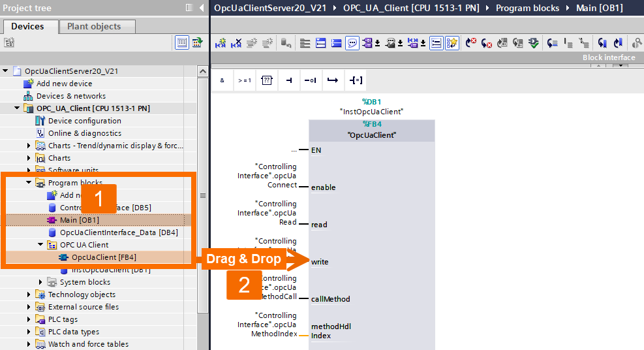This screenshot has width=644, height=350.
Task: Open Device configuration
Action: pos(85,121)
